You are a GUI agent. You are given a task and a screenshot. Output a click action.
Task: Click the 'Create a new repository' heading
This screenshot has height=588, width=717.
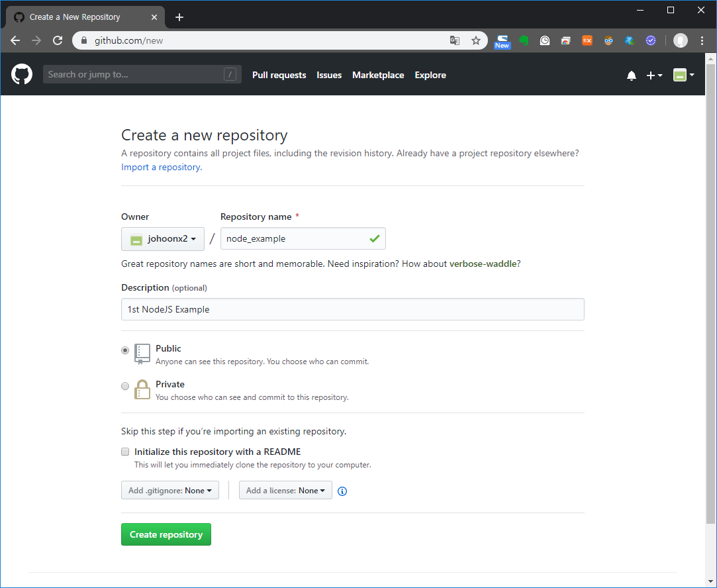point(204,135)
